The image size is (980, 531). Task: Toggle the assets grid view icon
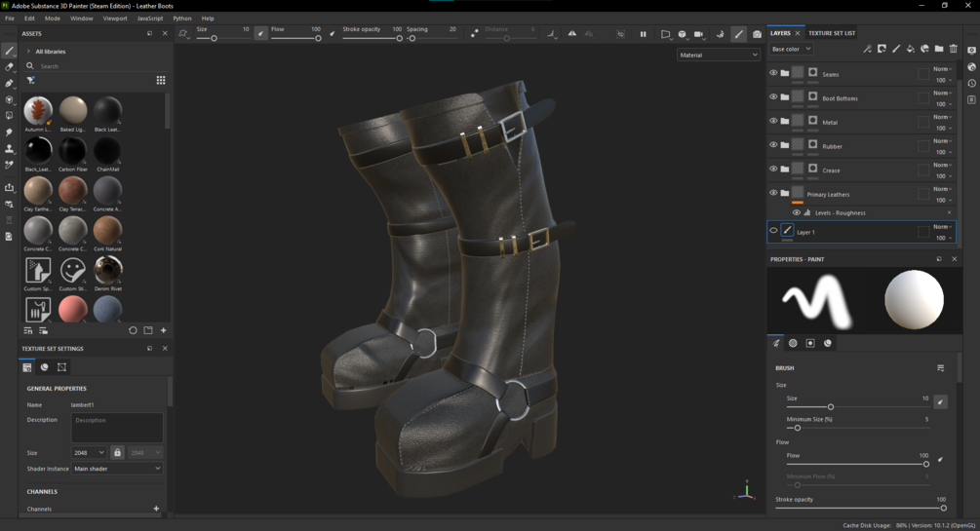(x=161, y=81)
